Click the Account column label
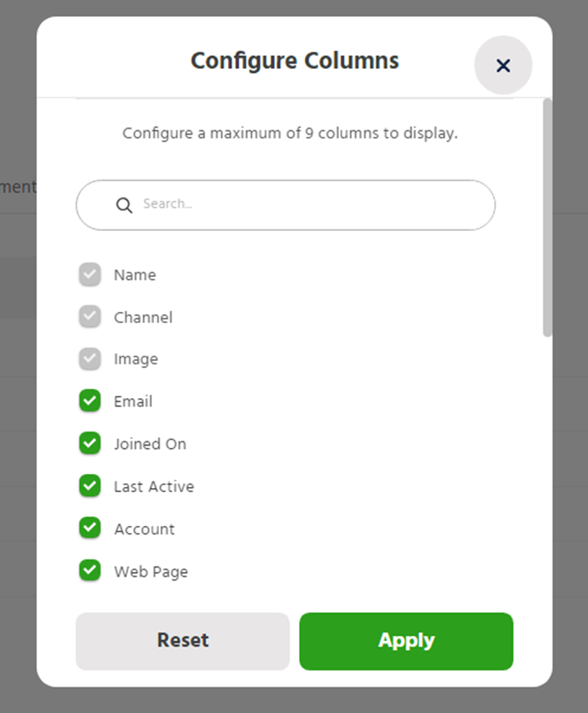This screenshot has height=713, width=588. tap(144, 528)
